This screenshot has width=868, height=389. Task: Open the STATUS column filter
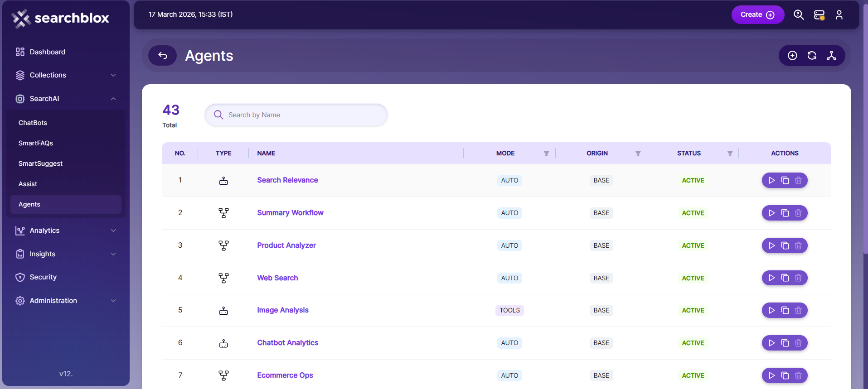(730, 154)
